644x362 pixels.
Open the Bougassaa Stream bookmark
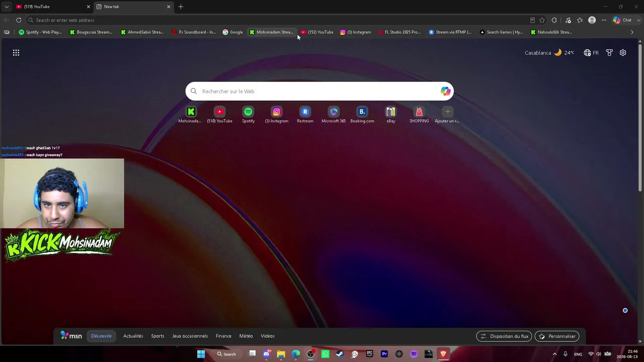(x=91, y=32)
